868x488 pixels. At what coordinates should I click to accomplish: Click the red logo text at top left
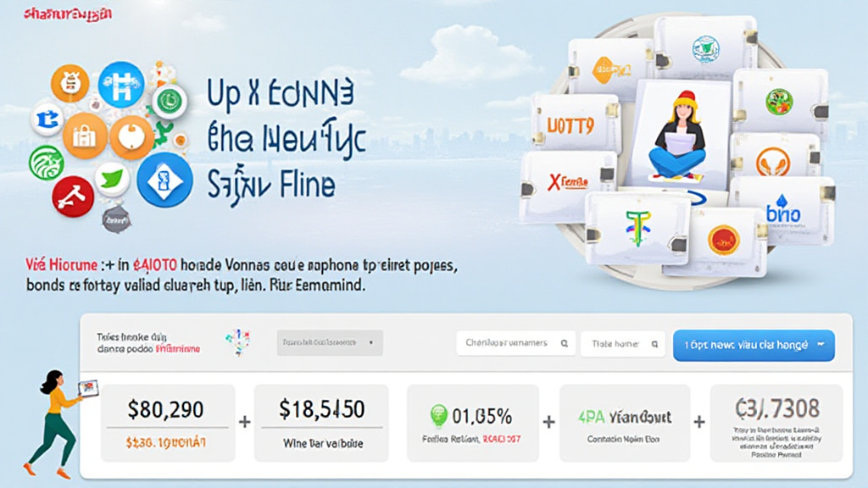[x=68, y=14]
